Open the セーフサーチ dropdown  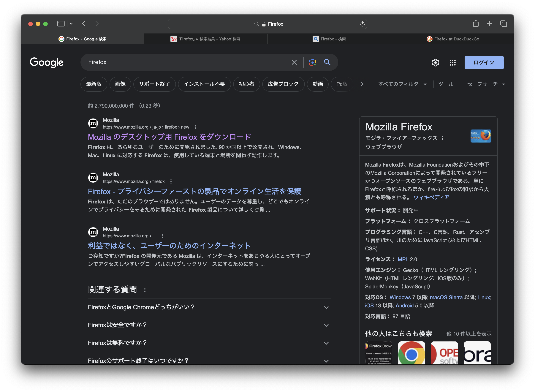click(x=486, y=84)
